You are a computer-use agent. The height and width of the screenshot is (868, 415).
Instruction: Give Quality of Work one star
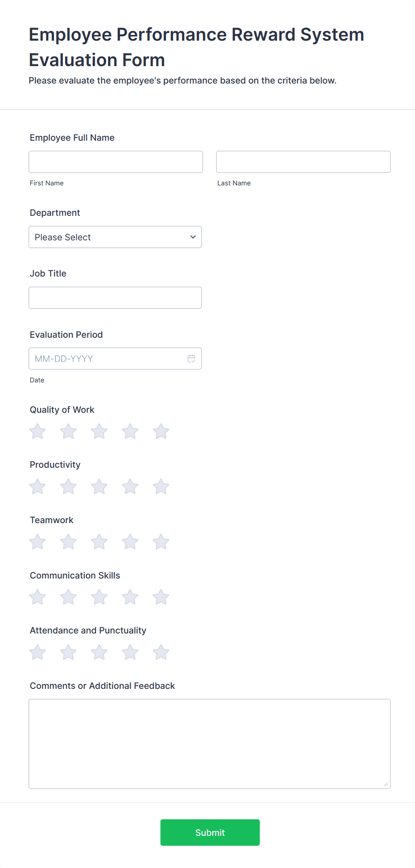pyautogui.click(x=37, y=431)
